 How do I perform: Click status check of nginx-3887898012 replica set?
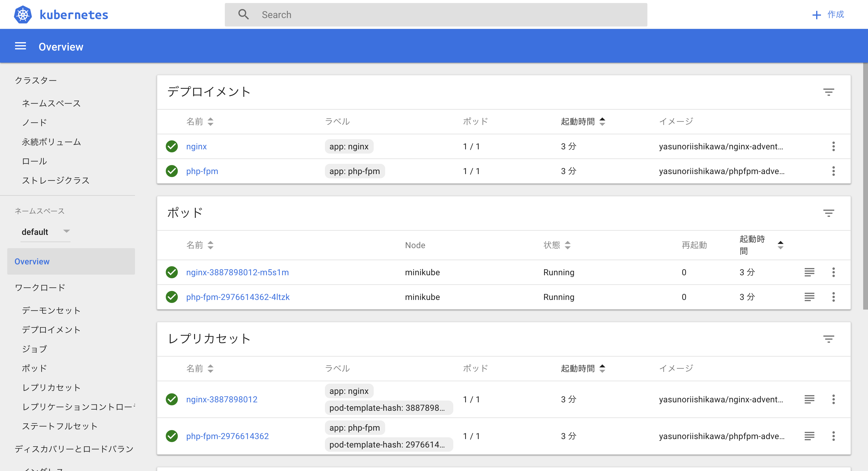tap(172, 399)
